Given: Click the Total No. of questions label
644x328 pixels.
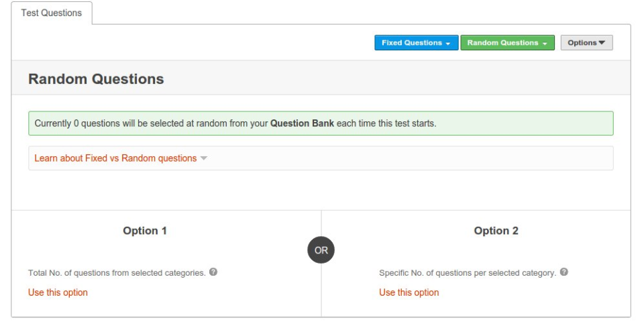Looking at the screenshot, I should tap(117, 273).
